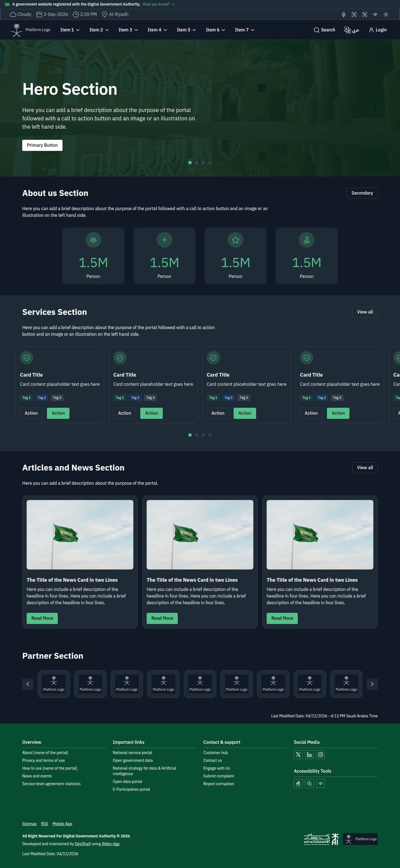Click the zoom out icon in top bar
This screenshot has width=400, height=868.
(354, 14)
